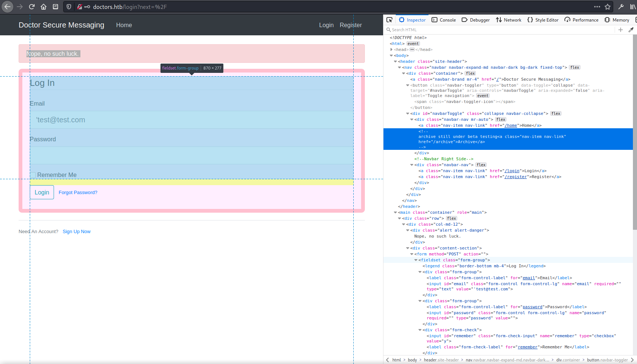
Task: Open the browser back arrow
Action: 7,7
